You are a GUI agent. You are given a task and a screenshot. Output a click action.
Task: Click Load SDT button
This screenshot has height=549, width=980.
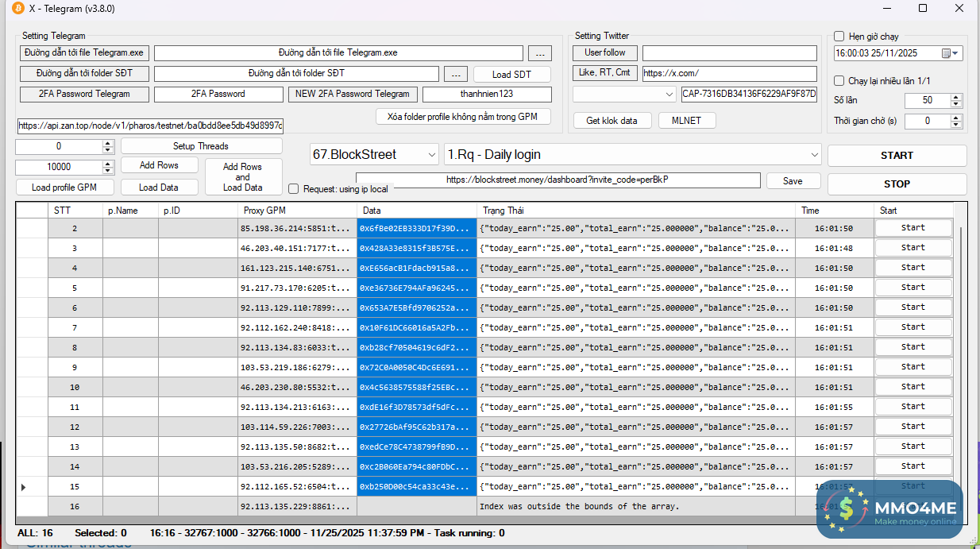pos(511,74)
